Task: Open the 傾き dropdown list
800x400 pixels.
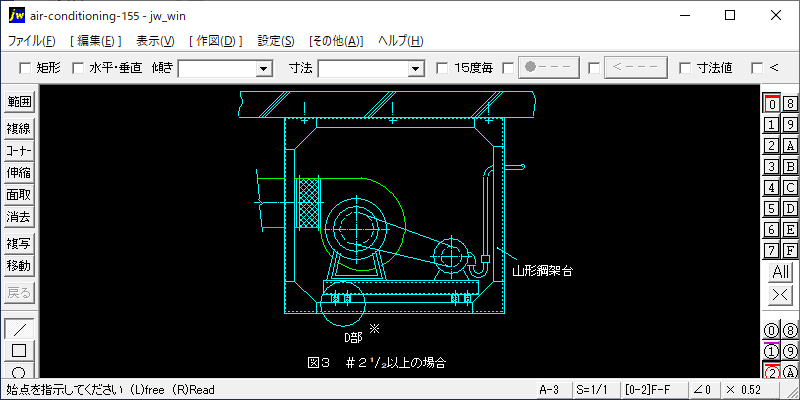Action: point(264,68)
